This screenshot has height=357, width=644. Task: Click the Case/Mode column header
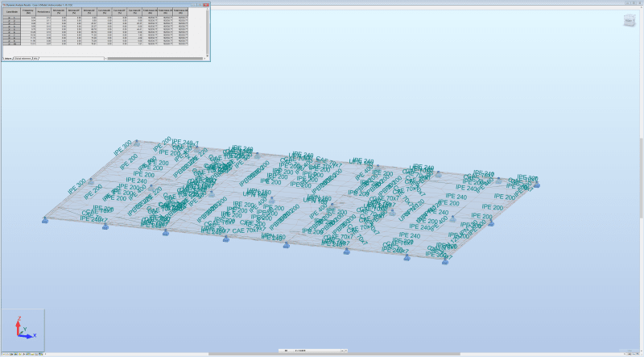12,12
